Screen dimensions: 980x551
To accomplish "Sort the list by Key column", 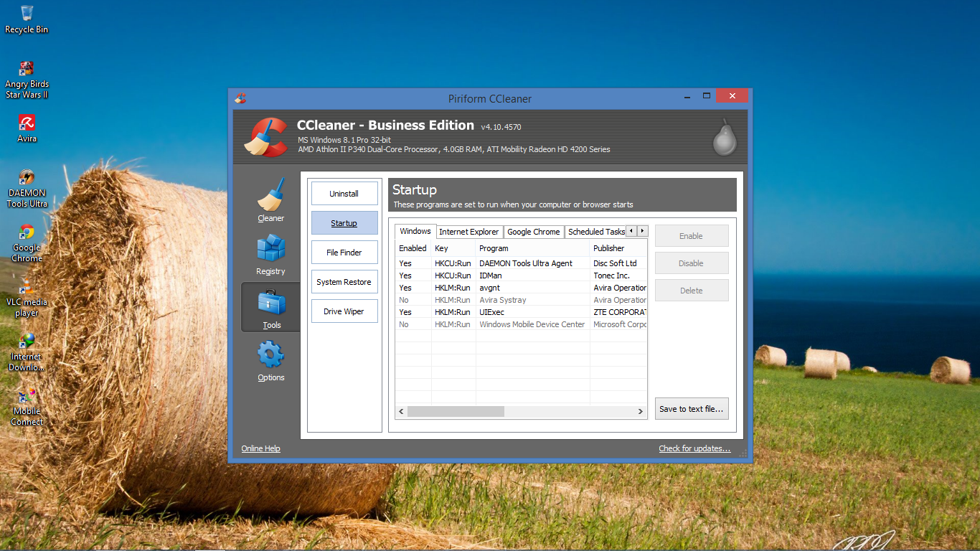I will tap(453, 248).
